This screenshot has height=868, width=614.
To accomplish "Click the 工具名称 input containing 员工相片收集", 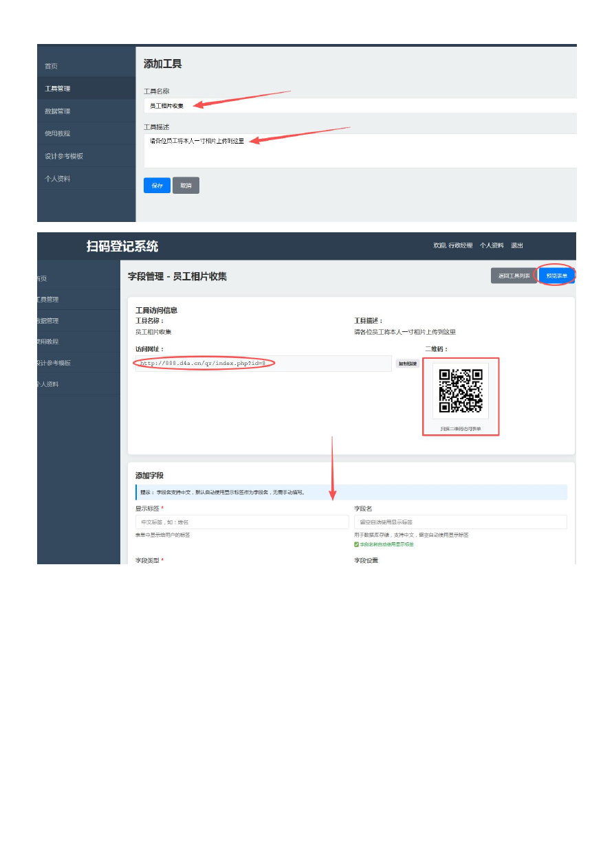I will coord(358,106).
